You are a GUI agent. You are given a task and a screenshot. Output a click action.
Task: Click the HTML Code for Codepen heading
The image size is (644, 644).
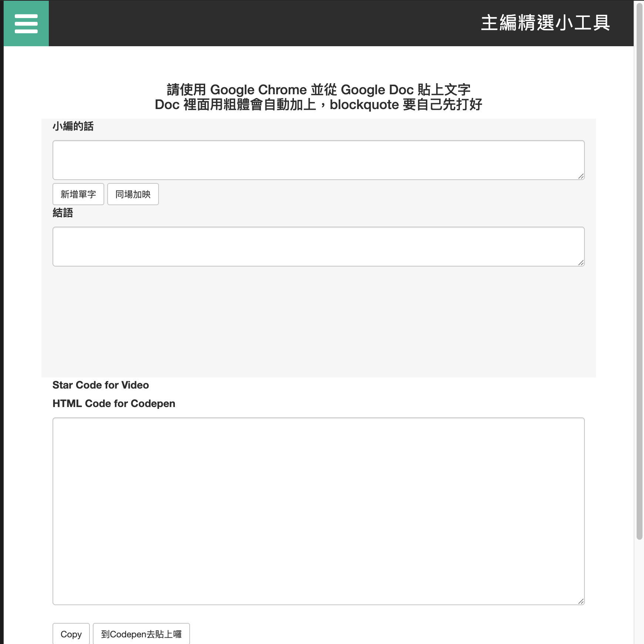[114, 404]
